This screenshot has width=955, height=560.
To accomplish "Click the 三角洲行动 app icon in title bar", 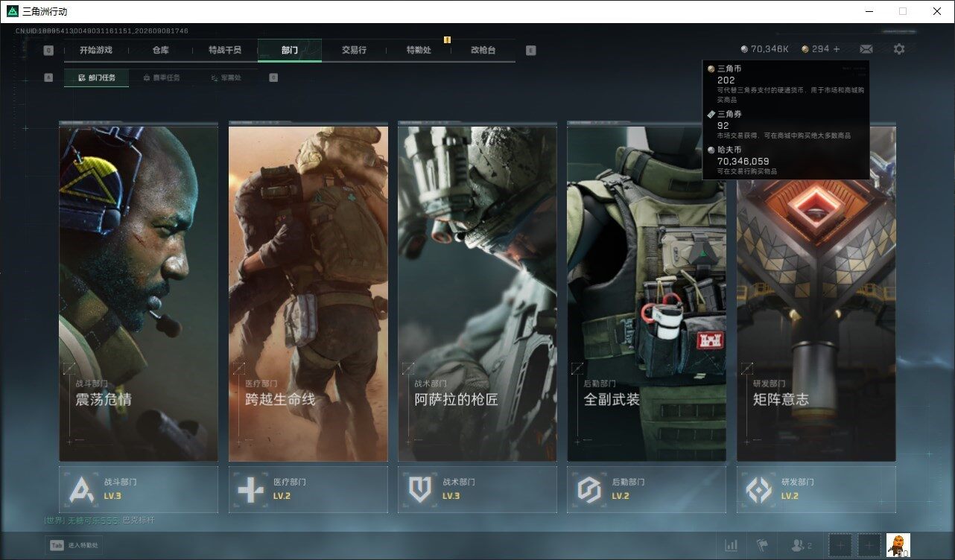I will [13, 11].
